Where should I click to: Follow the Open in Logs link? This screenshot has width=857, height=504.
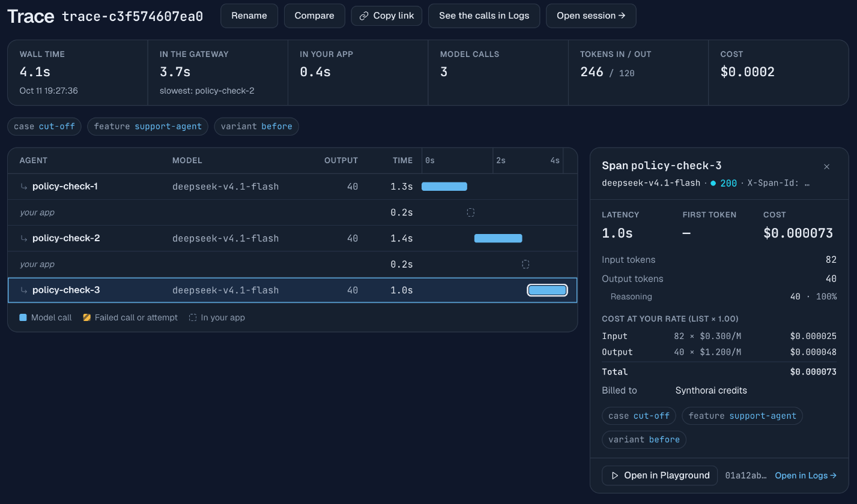[x=806, y=476]
